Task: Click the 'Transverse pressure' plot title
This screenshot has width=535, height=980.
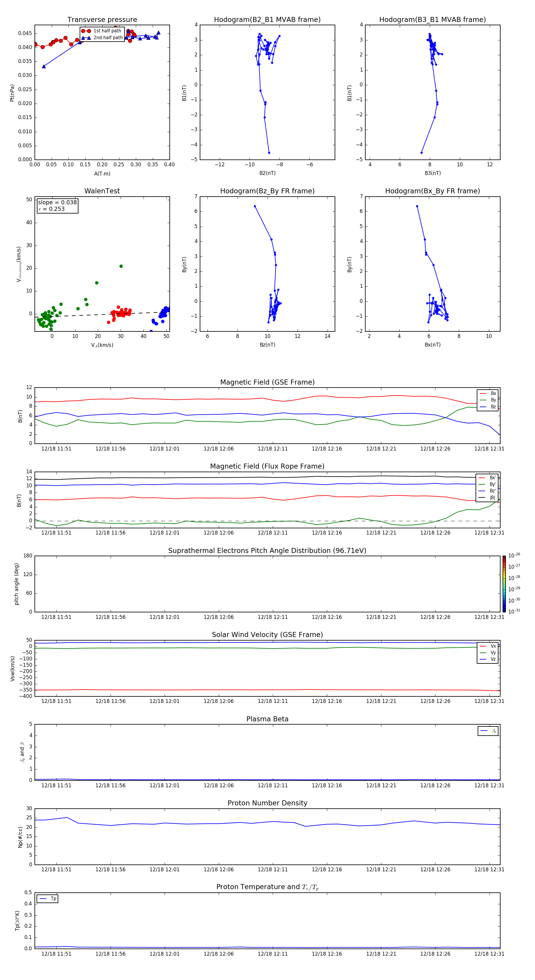Action: [x=102, y=20]
